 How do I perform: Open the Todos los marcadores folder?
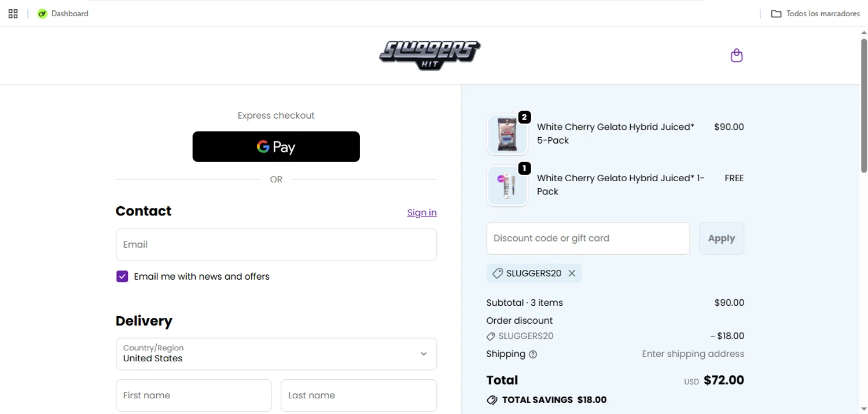pos(815,13)
